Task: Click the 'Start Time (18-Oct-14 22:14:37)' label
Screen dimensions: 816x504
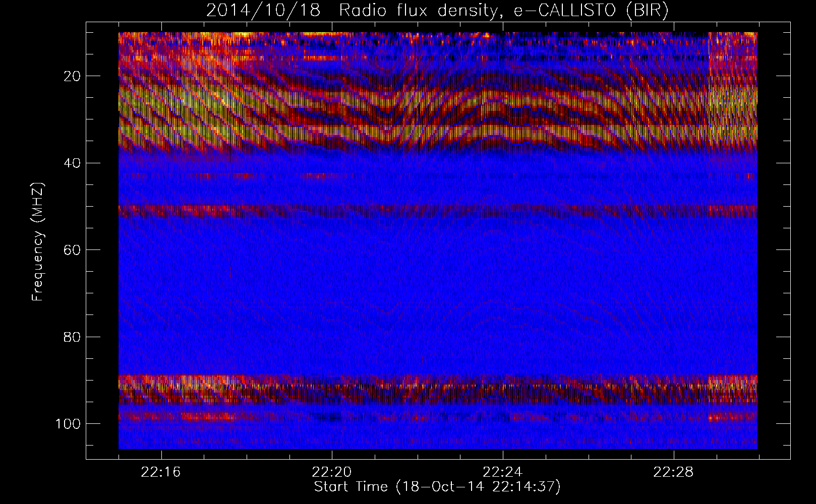Action: [x=437, y=487]
